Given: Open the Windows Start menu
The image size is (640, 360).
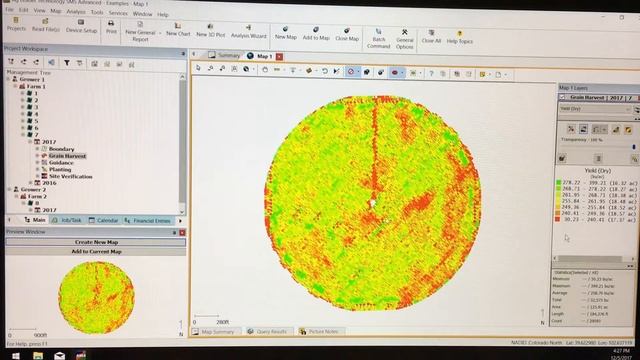Looking at the screenshot, I should (16, 356).
